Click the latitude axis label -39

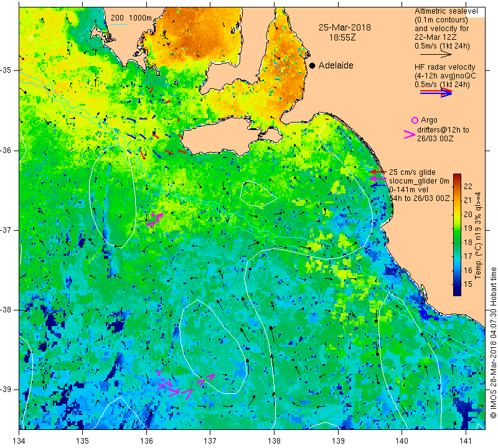(6, 390)
